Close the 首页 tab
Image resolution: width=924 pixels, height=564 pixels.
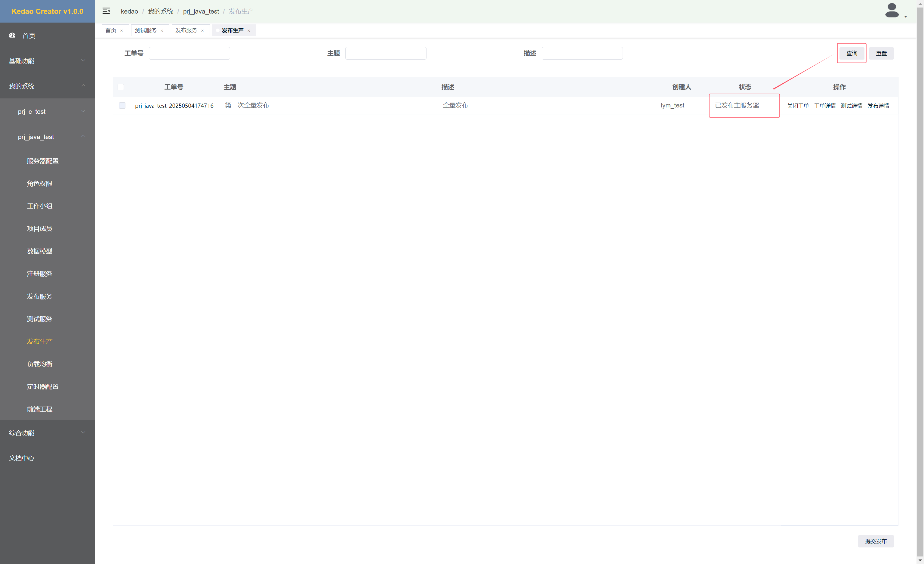122,31
